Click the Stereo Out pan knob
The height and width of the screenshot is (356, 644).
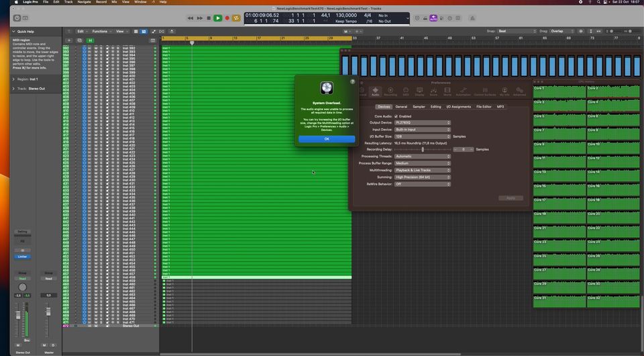23,287
